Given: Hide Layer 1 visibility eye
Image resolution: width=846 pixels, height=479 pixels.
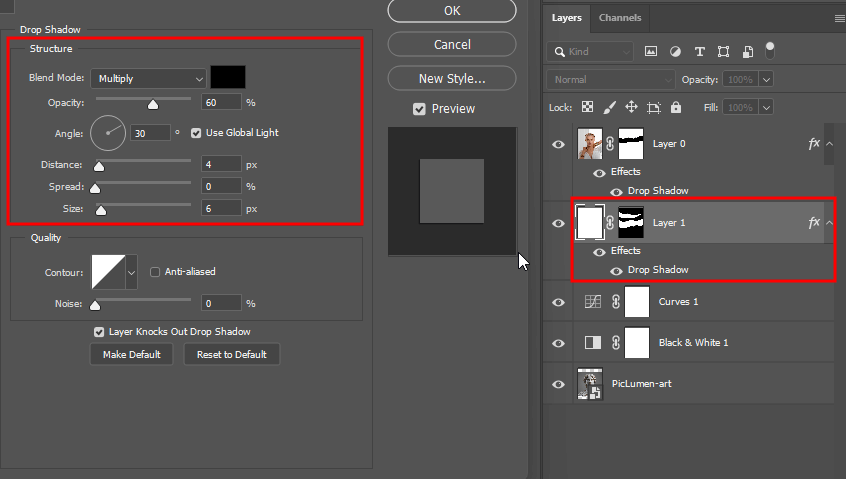Looking at the screenshot, I should 558,223.
